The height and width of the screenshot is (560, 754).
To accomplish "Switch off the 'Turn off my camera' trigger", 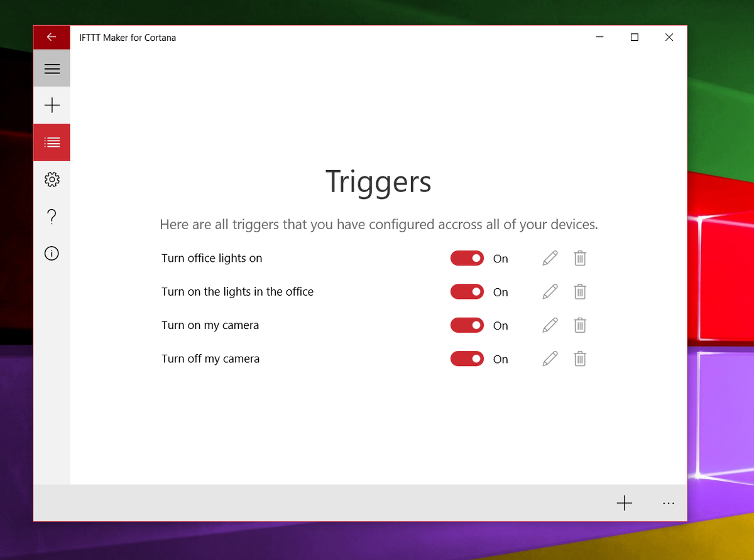I will tap(467, 358).
